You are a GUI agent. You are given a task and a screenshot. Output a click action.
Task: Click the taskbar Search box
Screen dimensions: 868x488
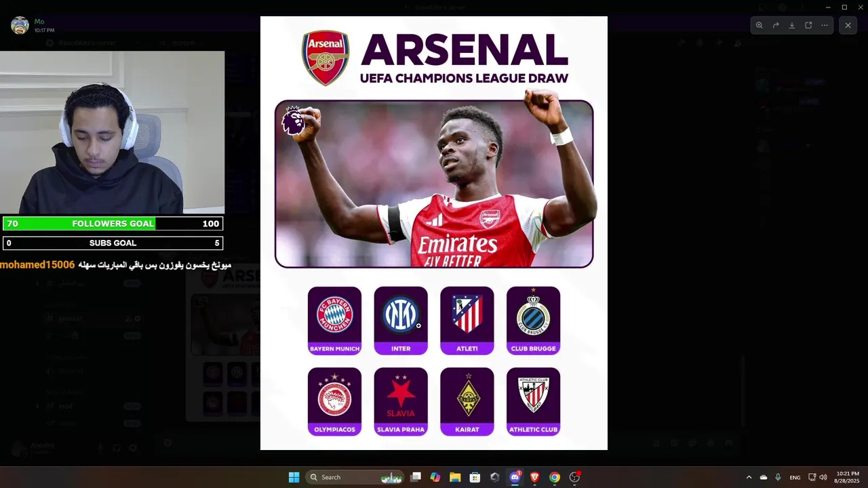click(x=355, y=477)
